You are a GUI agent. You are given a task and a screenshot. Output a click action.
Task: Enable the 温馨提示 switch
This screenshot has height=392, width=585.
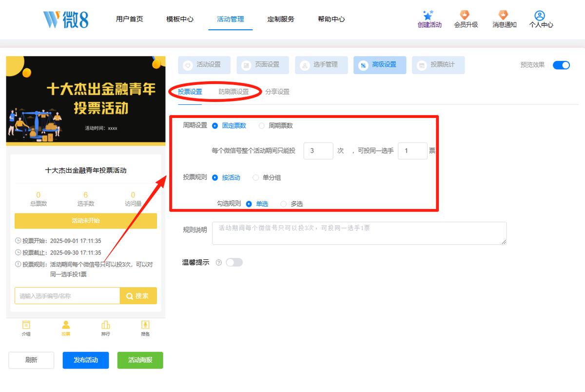point(234,263)
